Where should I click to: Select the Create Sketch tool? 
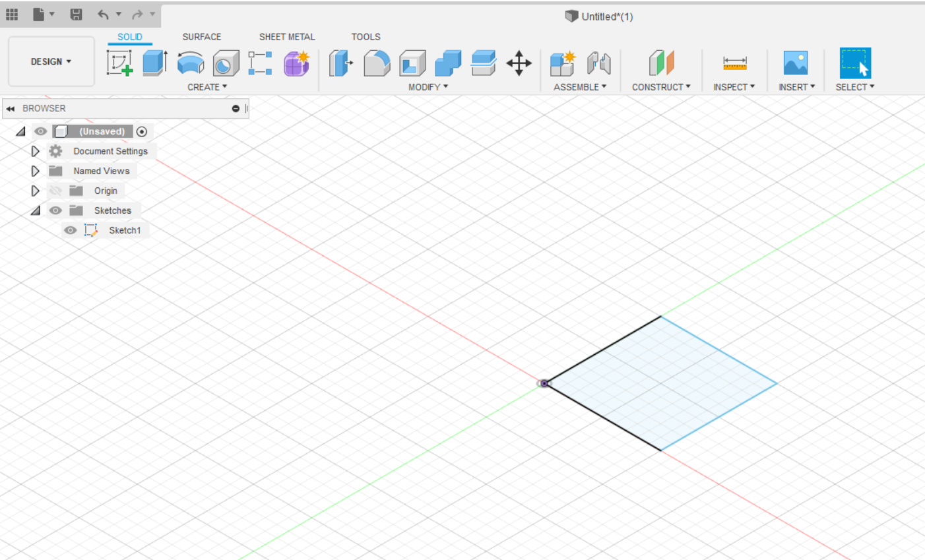coord(119,63)
